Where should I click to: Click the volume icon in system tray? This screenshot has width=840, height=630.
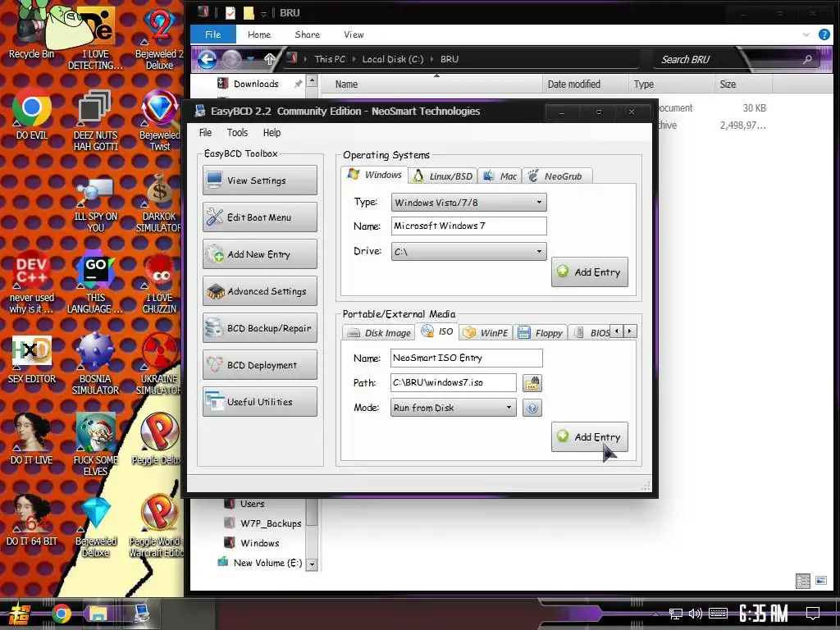point(696,614)
